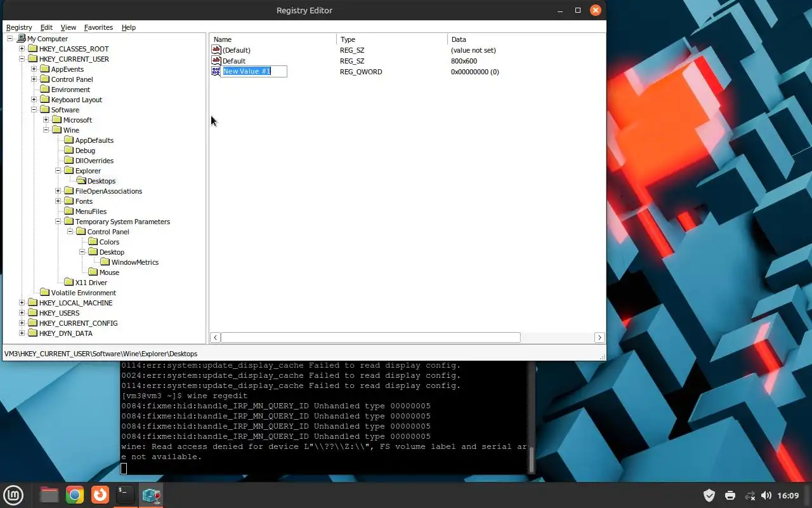Click the horizontal scrollbar left arrow
Image resolution: width=812 pixels, height=508 pixels.
point(216,338)
